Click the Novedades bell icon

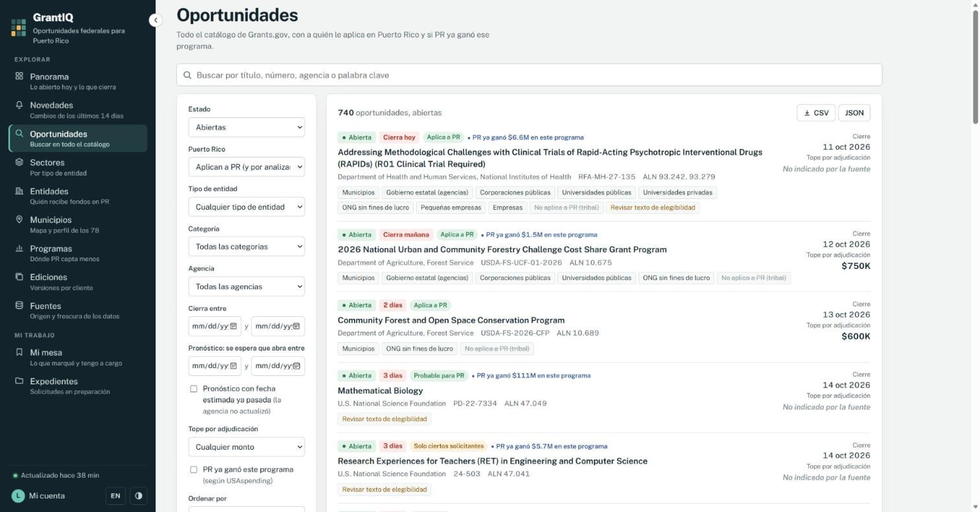[19, 105]
